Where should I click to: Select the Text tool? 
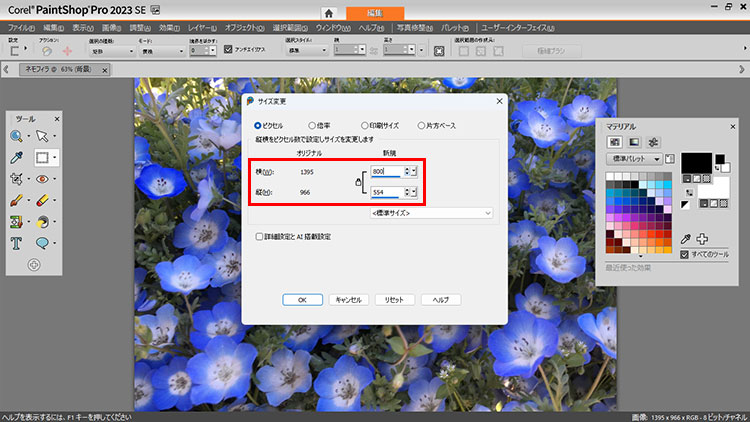coord(18,243)
